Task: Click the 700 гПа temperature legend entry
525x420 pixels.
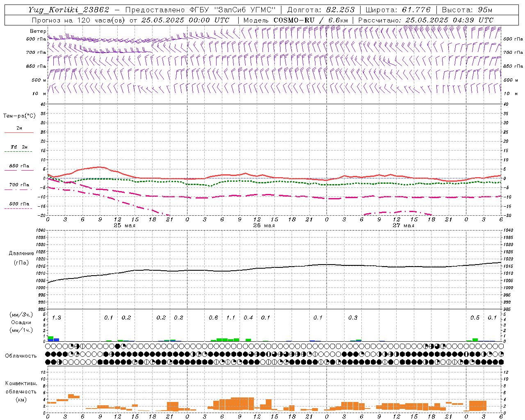Action: click(x=19, y=185)
